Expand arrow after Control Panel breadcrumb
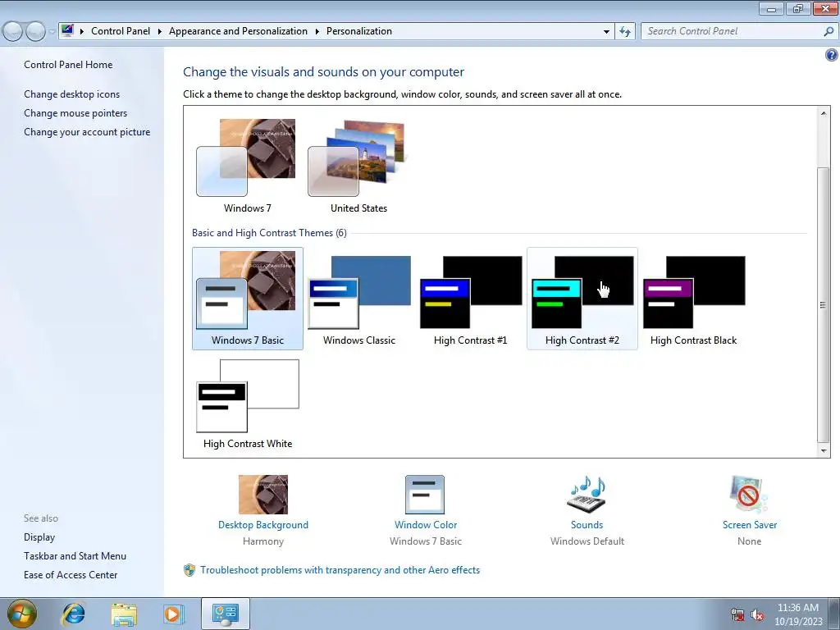The width and height of the screenshot is (840, 630). pos(159,32)
